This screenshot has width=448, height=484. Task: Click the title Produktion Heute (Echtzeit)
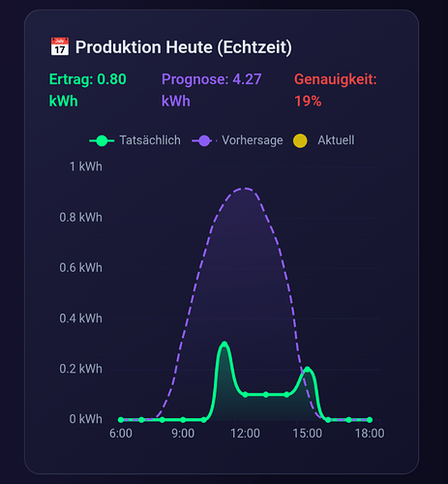[184, 47]
